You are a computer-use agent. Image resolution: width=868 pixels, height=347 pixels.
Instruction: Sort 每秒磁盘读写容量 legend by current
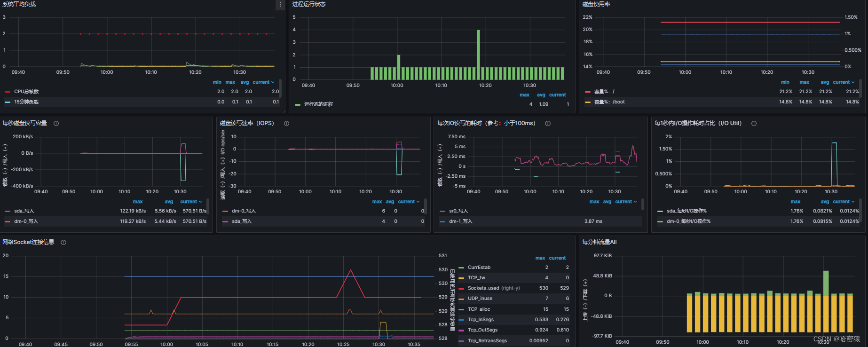191,202
